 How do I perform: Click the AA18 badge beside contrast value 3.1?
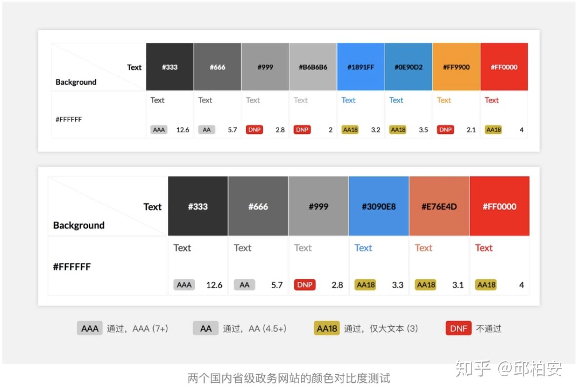point(426,285)
